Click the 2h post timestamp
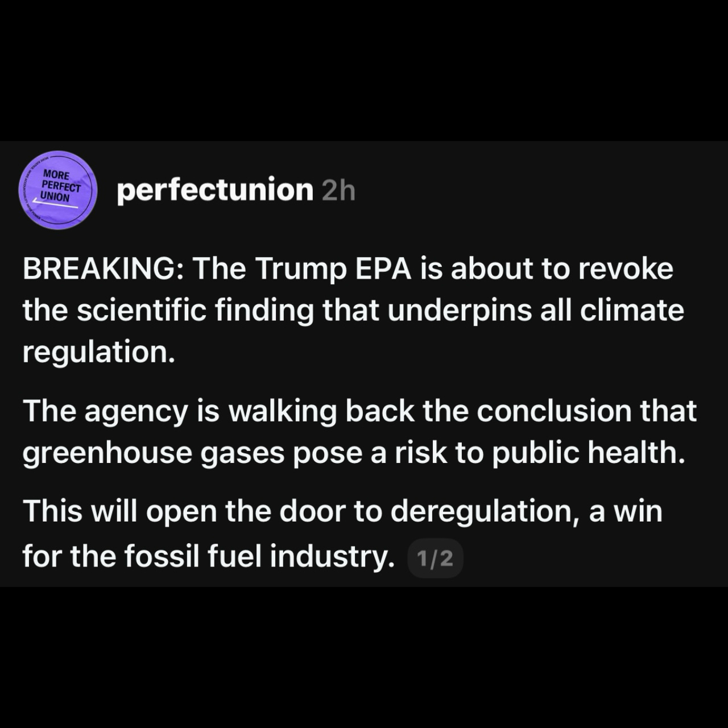Viewport: 728px width, 728px height. point(338,191)
